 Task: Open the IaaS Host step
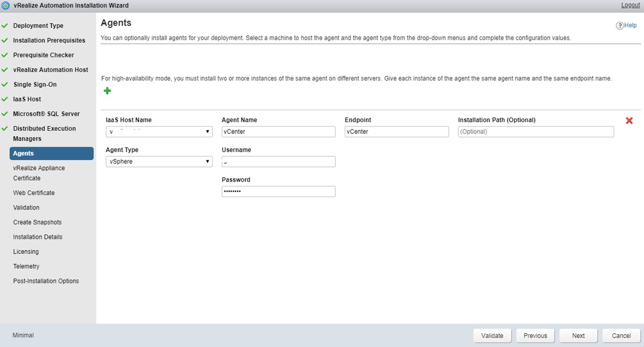click(x=27, y=99)
